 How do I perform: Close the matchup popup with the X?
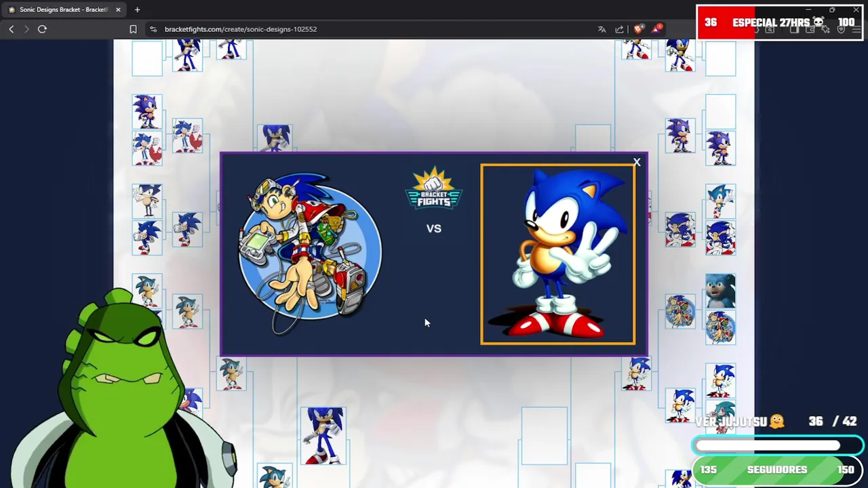[x=637, y=162]
